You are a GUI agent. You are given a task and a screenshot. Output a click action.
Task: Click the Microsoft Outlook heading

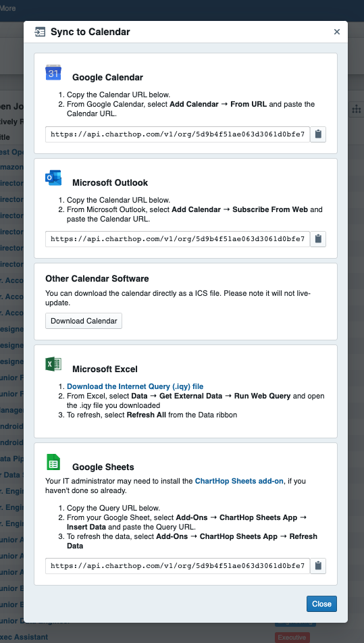coord(110,182)
